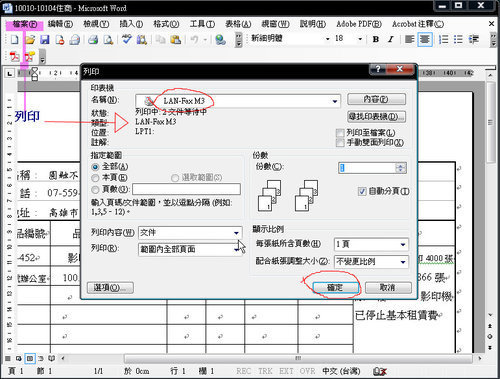Image resolution: width=500 pixels, height=379 pixels.
Task: Increase copies with the spinner up arrow
Action: 401,165
